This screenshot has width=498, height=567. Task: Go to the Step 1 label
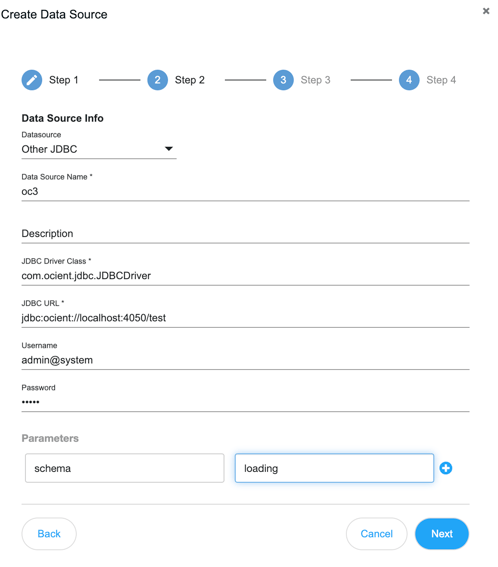tap(64, 80)
